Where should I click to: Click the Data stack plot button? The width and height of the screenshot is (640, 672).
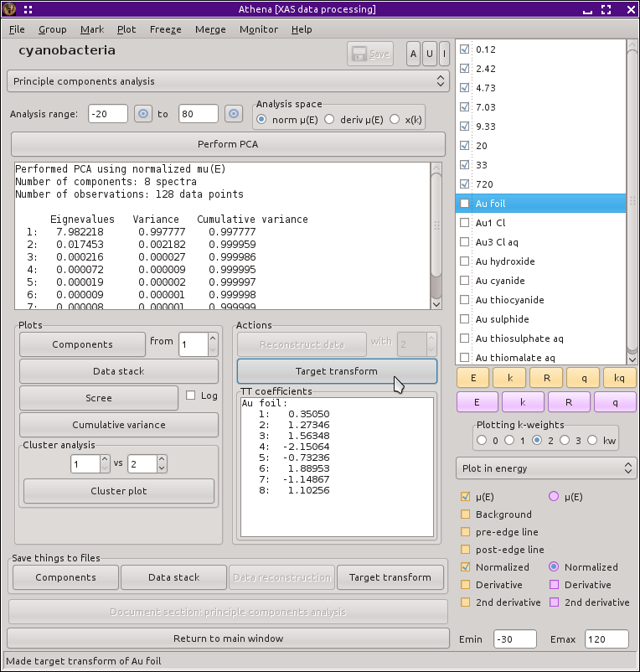(119, 371)
